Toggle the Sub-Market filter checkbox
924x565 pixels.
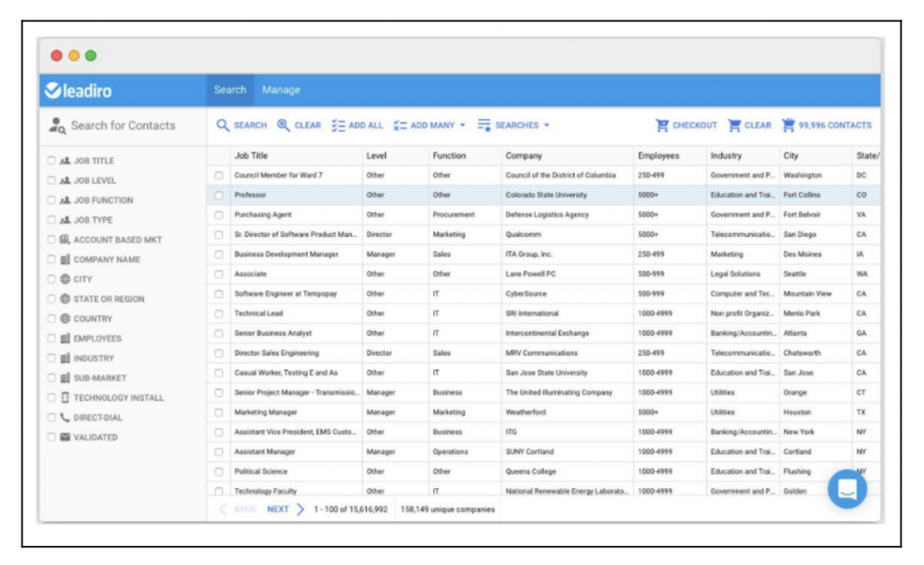click(x=51, y=377)
